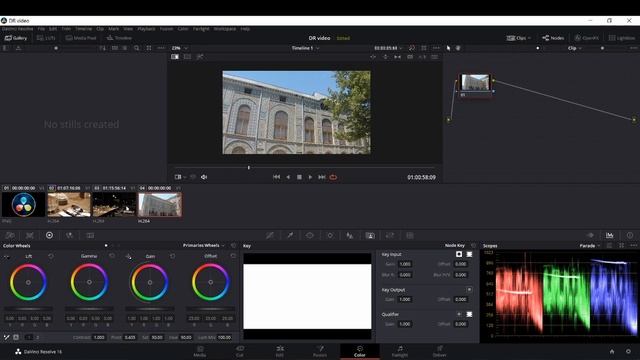Select the DaVinci Resolve logo clip thumbnail
The image size is (640, 360).
[23, 204]
